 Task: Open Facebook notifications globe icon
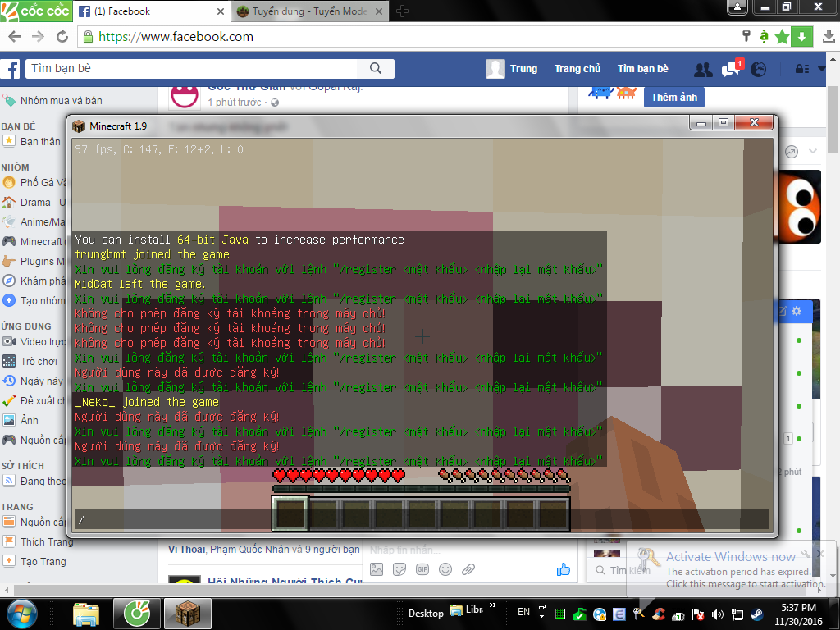(x=758, y=69)
